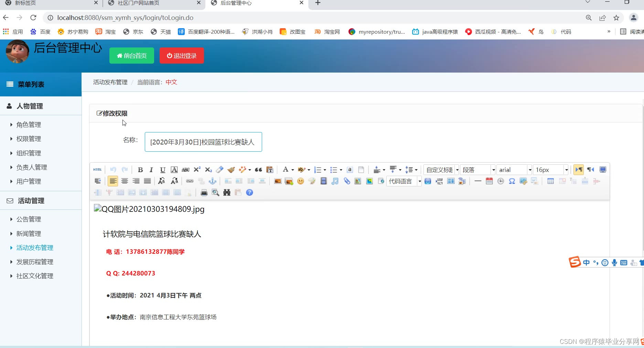Click the 退出登录 red button
This screenshot has width=644, height=348.
click(x=182, y=56)
